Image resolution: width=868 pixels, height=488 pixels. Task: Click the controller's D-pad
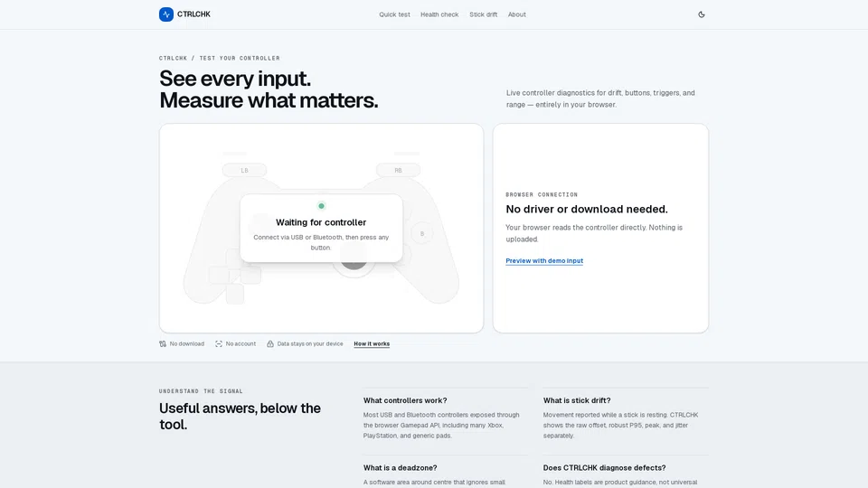(235, 276)
